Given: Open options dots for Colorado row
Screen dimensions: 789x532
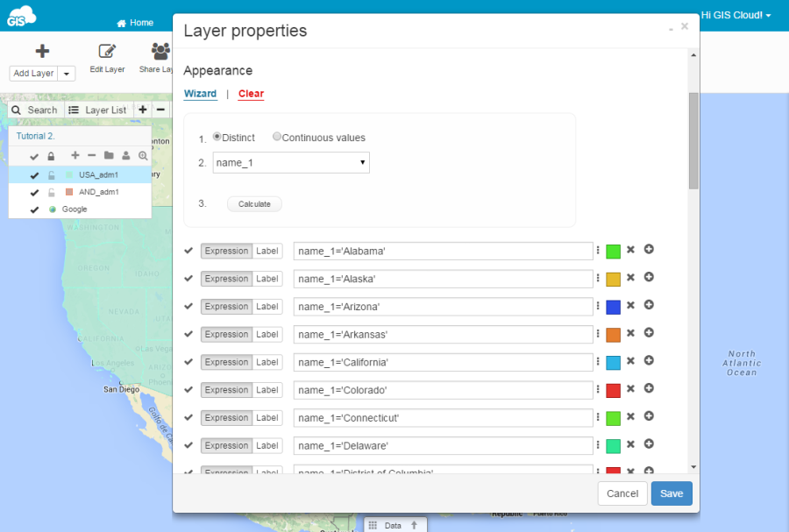Looking at the screenshot, I should point(598,388).
